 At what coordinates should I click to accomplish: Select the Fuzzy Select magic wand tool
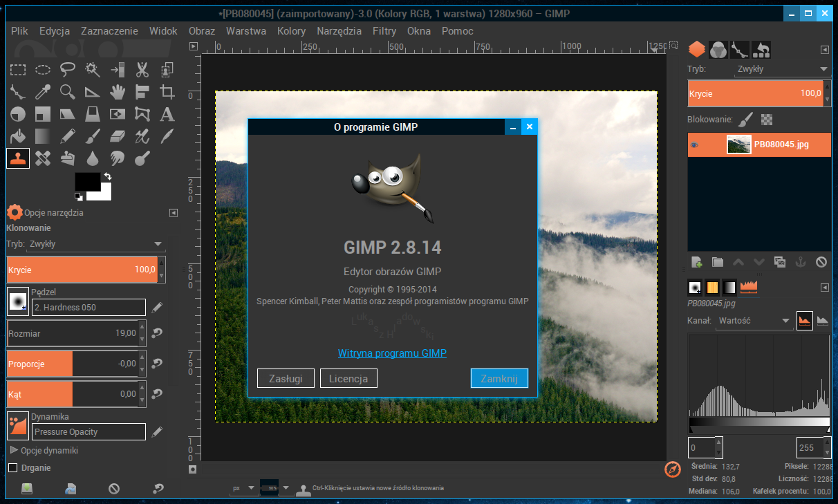click(93, 69)
